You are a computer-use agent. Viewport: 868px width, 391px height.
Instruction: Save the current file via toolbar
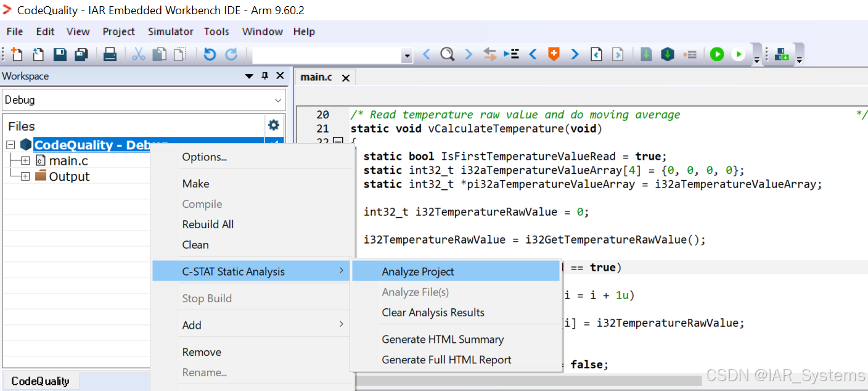[x=60, y=55]
